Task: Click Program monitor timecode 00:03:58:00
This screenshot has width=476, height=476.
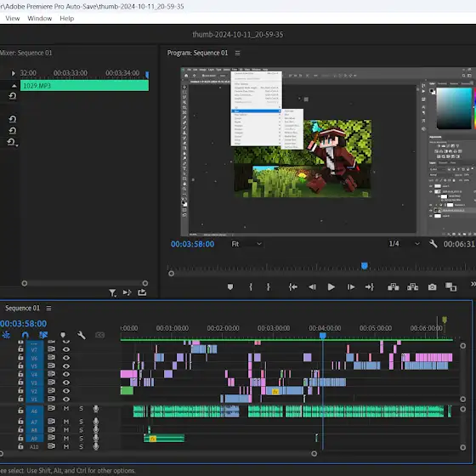Action: tap(192, 244)
